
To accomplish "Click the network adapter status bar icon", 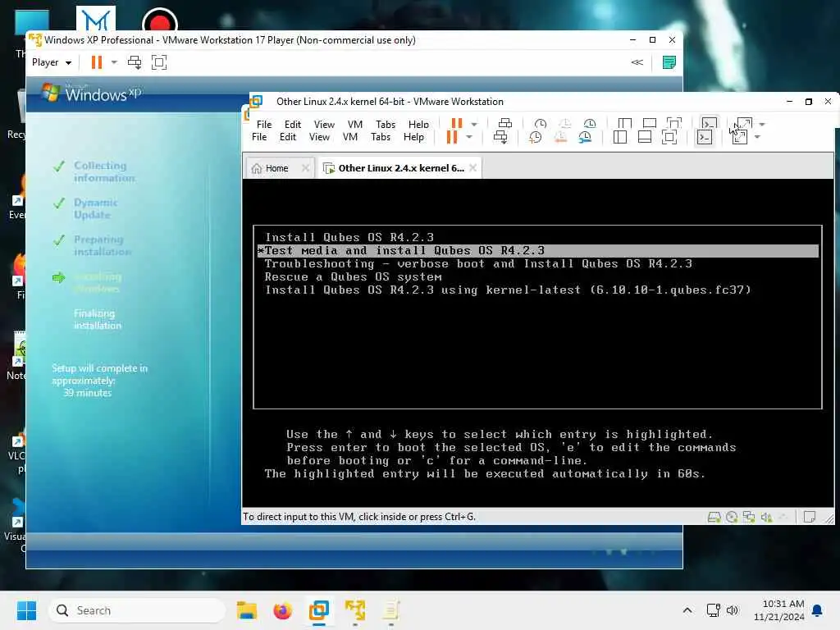I will [749, 517].
